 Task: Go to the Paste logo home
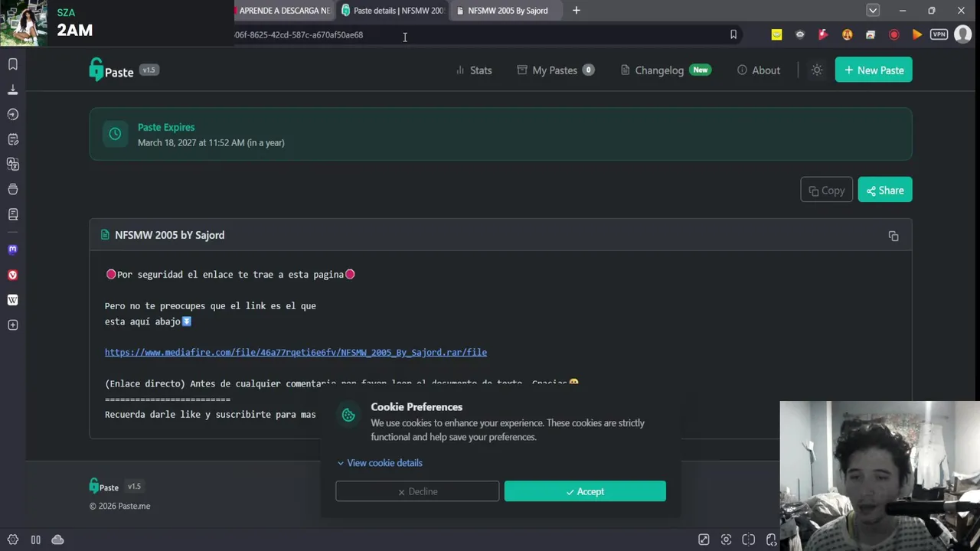pyautogui.click(x=111, y=70)
